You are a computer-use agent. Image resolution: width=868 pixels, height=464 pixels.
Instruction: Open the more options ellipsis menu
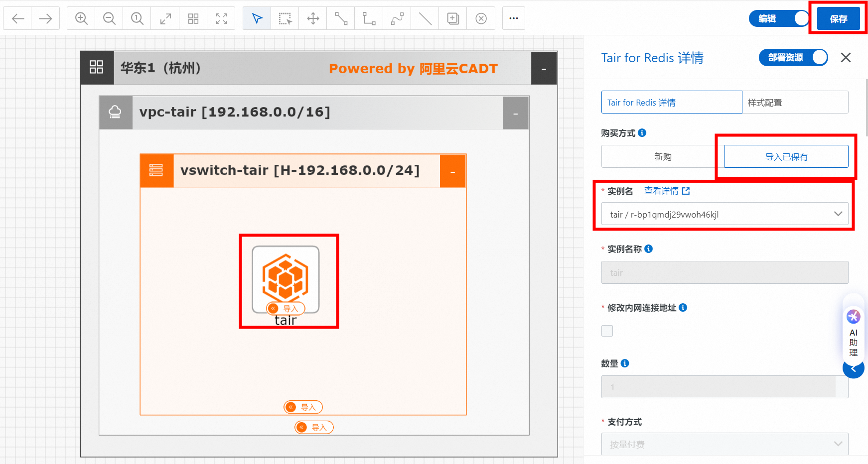tap(514, 19)
